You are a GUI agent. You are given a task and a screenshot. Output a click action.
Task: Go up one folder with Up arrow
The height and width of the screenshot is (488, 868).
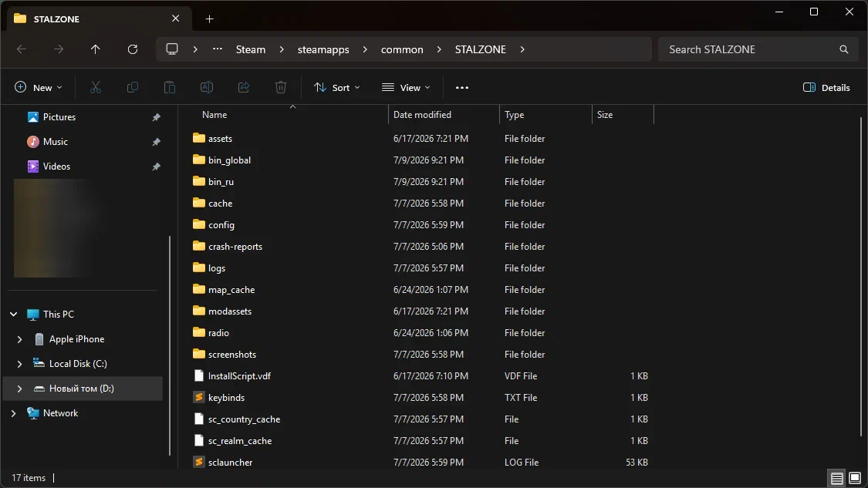coord(95,49)
